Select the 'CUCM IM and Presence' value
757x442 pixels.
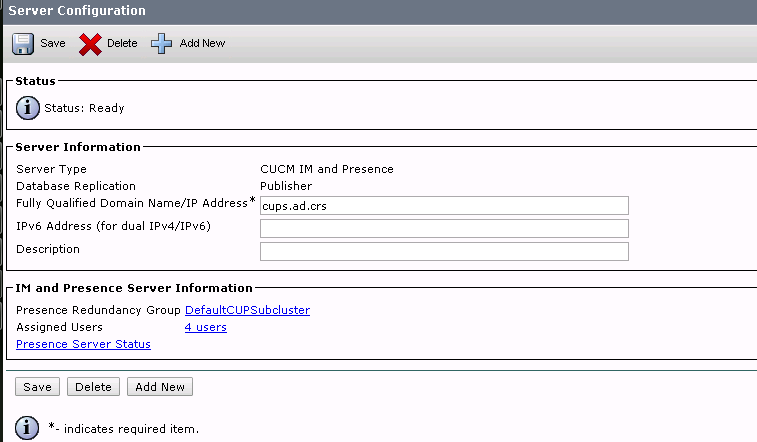pyautogui.click(x=327, y=169)
